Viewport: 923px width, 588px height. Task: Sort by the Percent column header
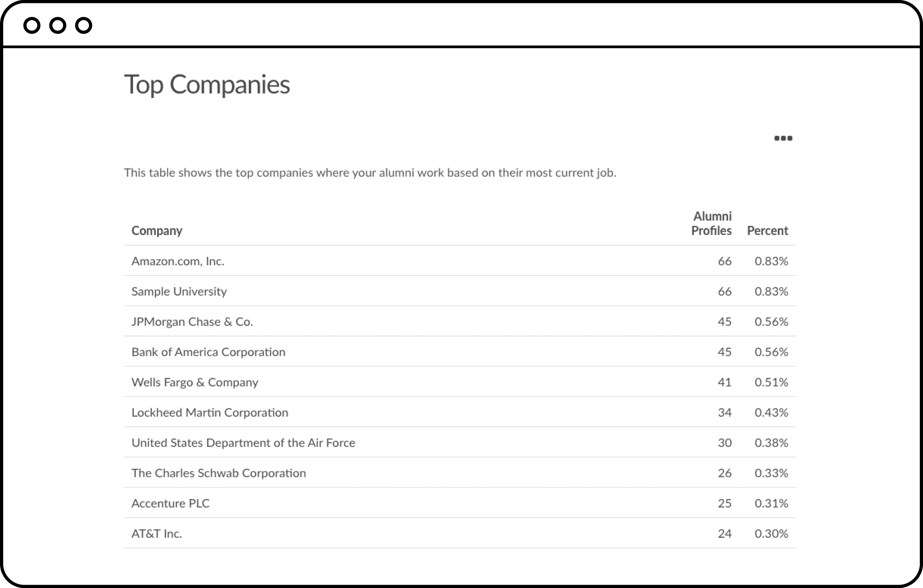click(x=767, y=231)
